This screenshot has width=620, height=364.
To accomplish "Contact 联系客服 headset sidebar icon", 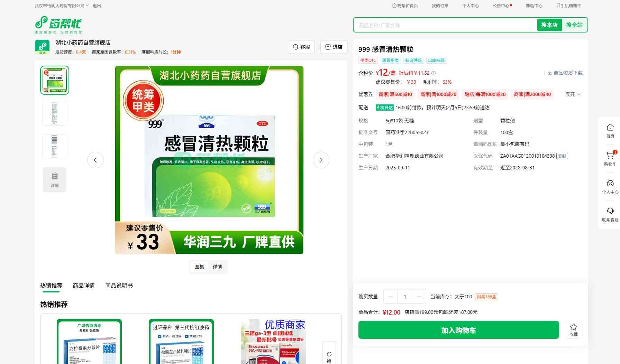I will pyautogui.click(x=610, y=214).
